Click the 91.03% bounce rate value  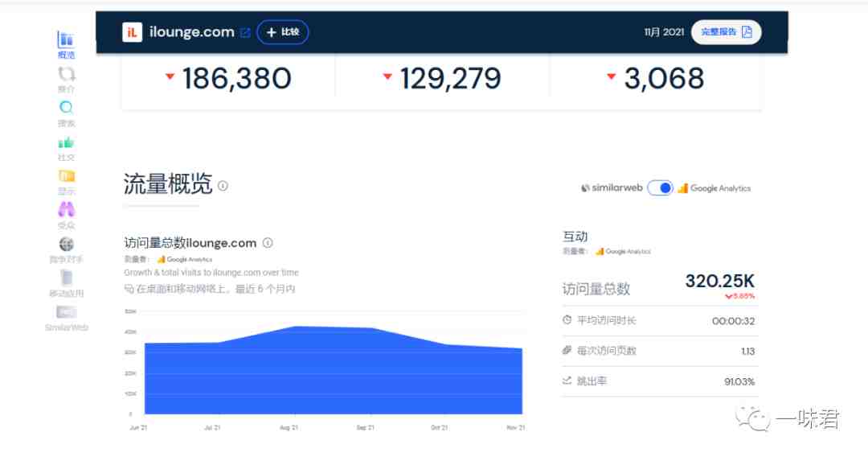tap(739, 381)
